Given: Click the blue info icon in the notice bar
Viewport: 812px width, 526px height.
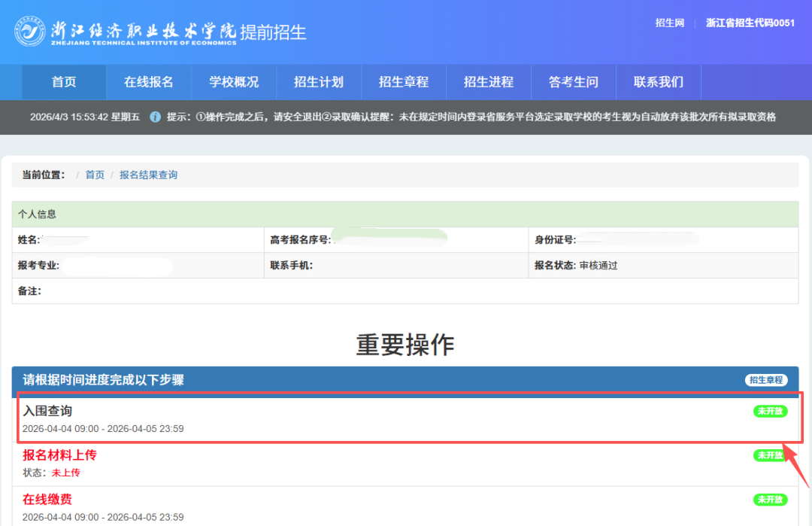Looking at the screenshot, I should [x=156, y=117].
